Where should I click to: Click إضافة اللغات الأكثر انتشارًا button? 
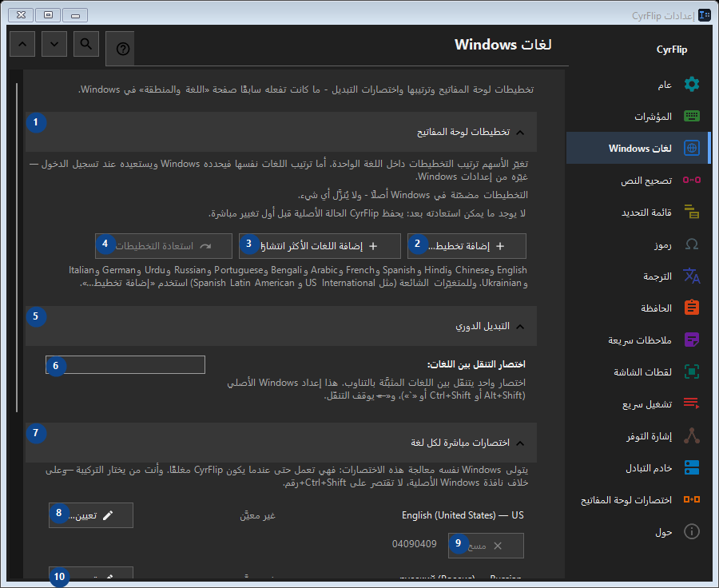pos(320,246)
